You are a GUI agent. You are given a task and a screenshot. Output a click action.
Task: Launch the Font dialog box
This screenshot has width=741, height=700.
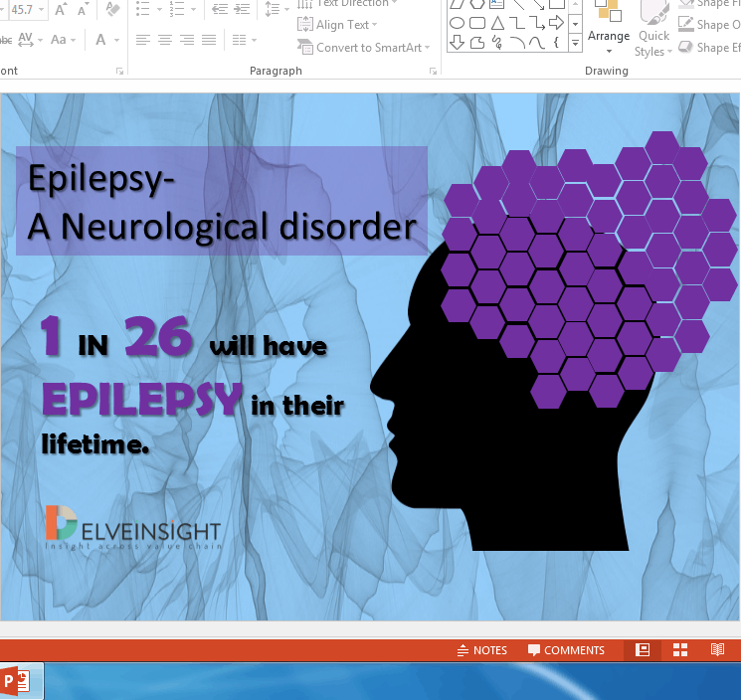119,71
